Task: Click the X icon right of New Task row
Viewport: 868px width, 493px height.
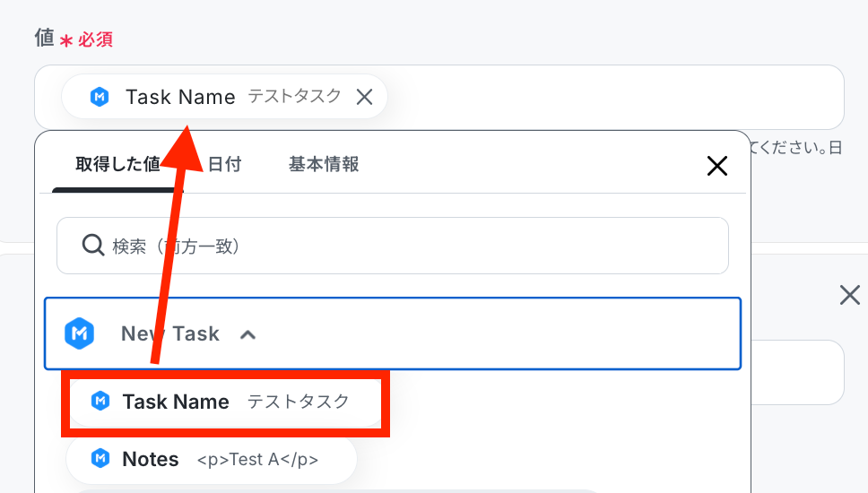Action: point(849,295)
